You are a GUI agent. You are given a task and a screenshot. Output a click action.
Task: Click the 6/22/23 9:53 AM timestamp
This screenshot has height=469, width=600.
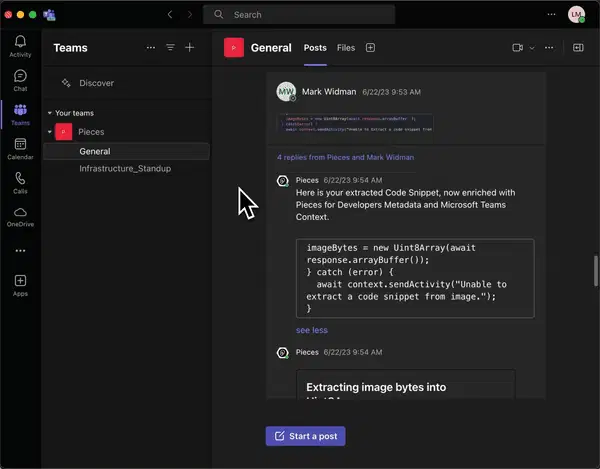point(391,92)
